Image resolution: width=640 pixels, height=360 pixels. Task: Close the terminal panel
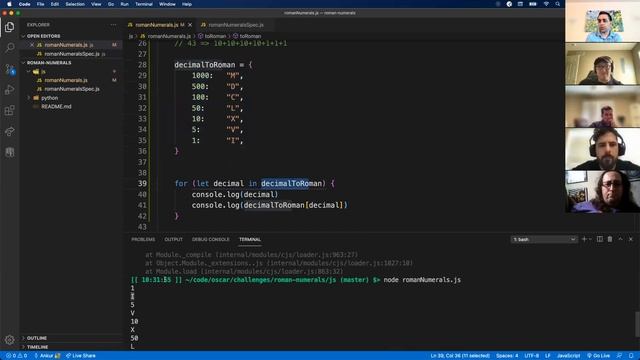tap(631, 239)
